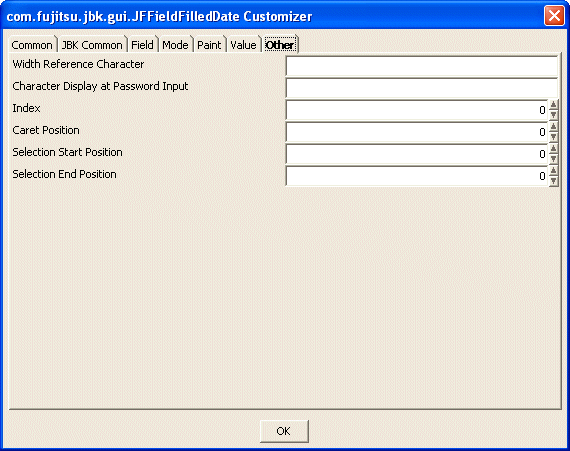Lower Selection Start Position with down arrow

coord(553,159)
